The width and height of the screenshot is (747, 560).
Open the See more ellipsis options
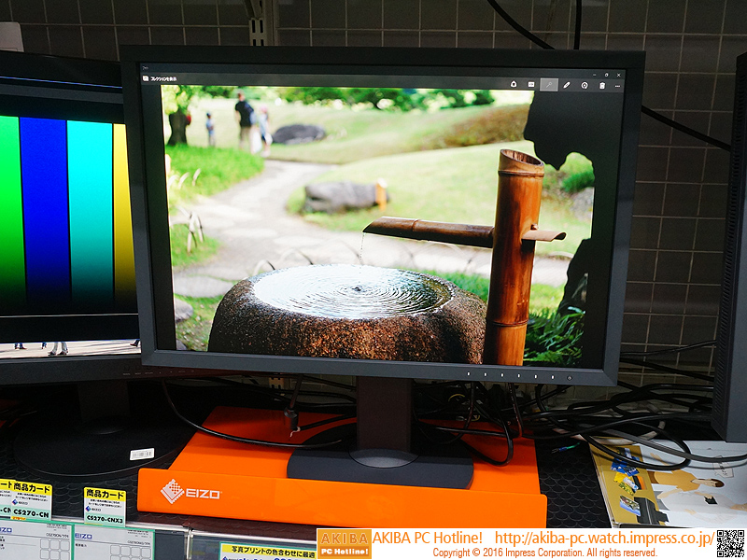tap(617, 85)
